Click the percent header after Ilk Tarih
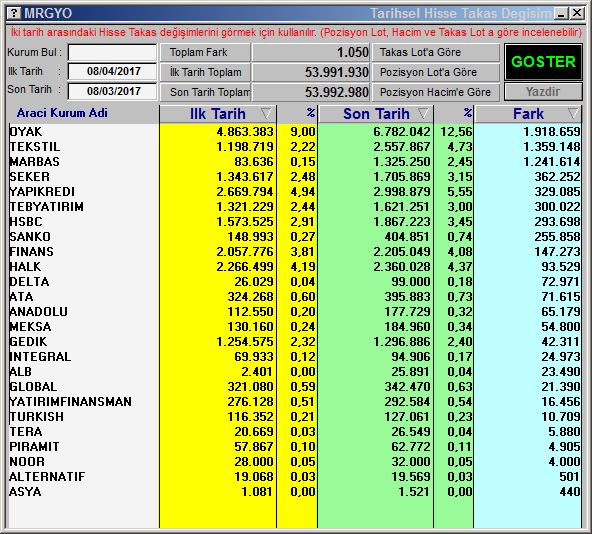 [x=310, y=113]
